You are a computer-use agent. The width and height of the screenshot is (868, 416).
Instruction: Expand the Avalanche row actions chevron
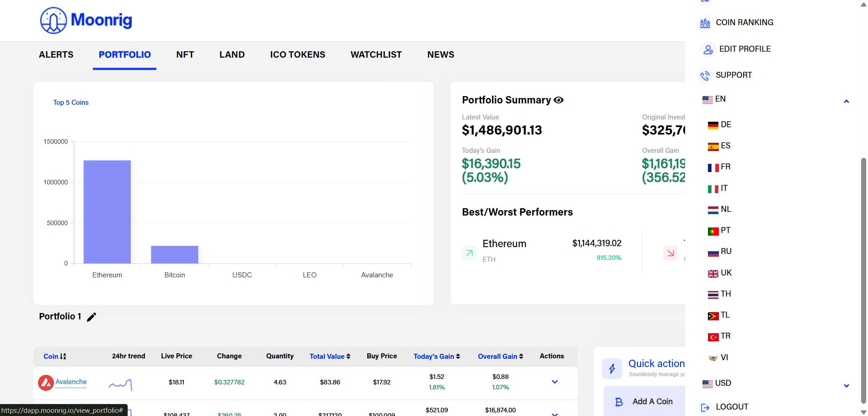pyautogui.click(x=554, y=382)
